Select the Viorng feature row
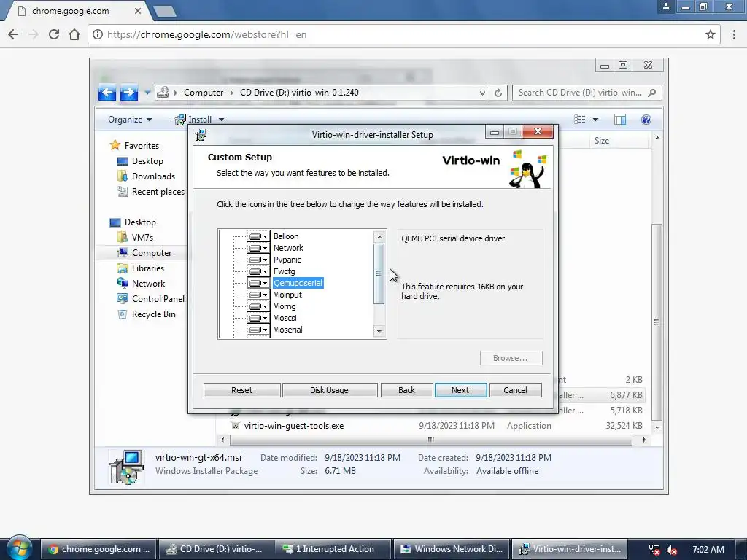 click(285, 307)
